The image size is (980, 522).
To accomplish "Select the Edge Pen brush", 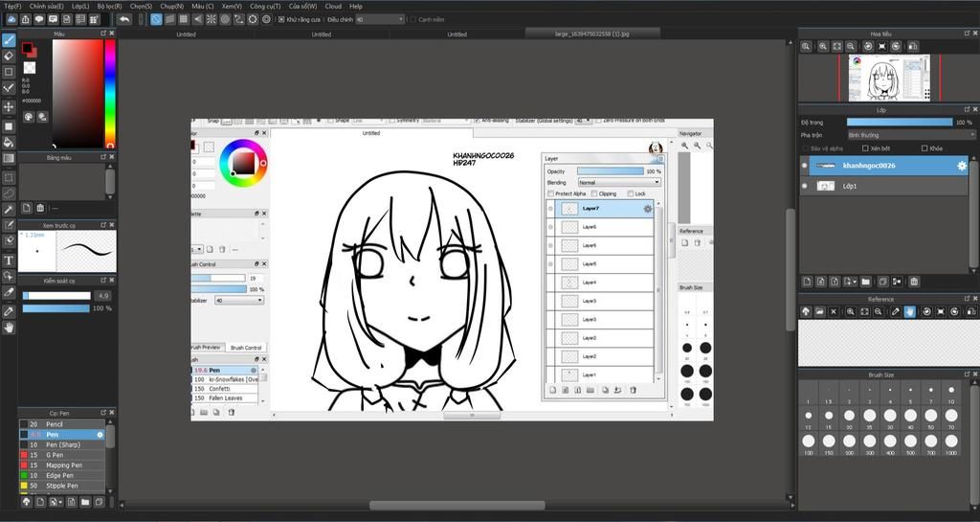I will tap(62, 476).
